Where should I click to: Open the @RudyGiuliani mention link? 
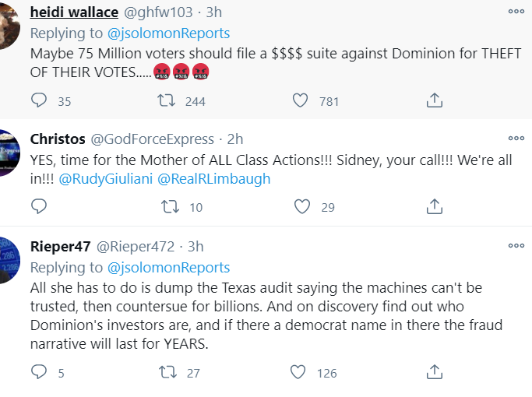(x=106, y=178)
